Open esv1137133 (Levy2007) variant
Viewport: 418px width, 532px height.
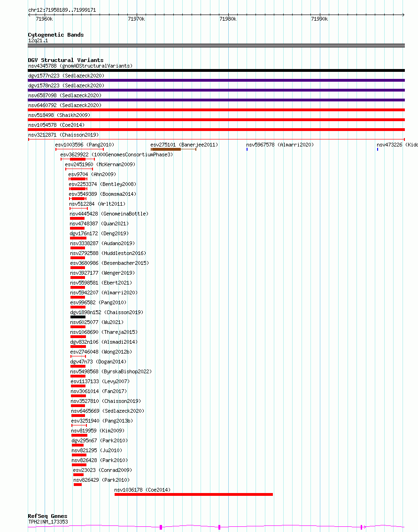(100, 381)
